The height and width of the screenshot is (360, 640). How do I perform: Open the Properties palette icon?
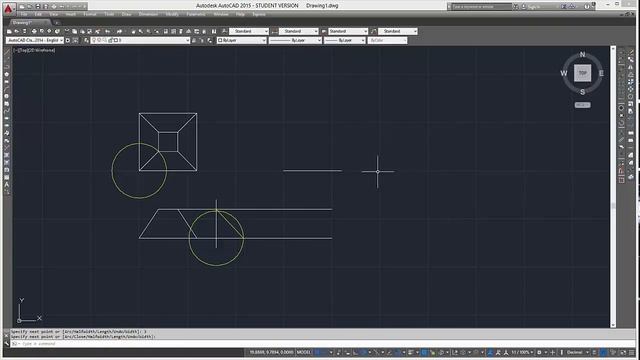[166, 31]
